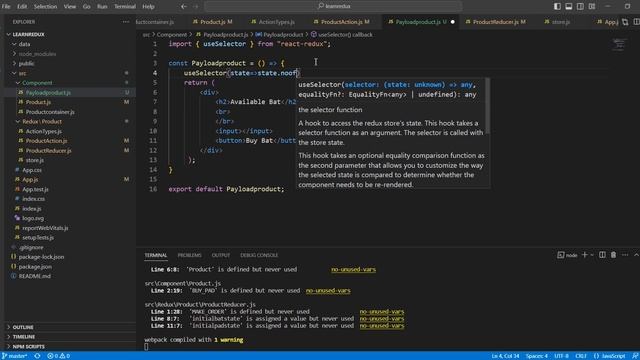
Task: Open the Go menu
Action: coord(87,7)
